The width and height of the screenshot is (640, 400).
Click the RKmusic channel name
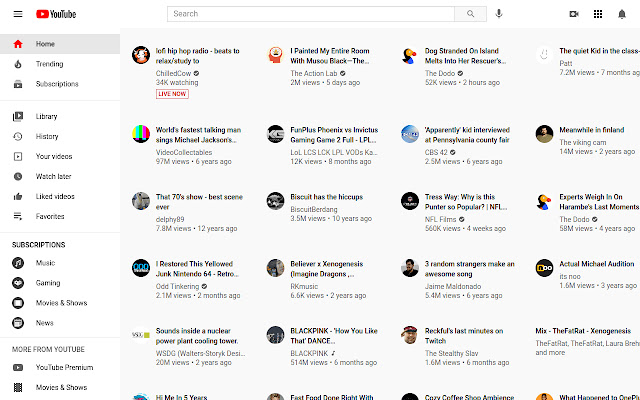coord(304,286)
